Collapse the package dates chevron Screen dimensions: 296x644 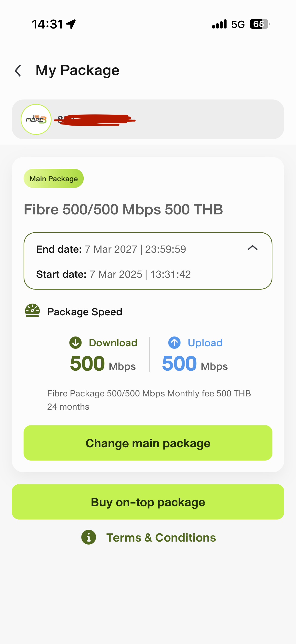click(x=252, y=248)
